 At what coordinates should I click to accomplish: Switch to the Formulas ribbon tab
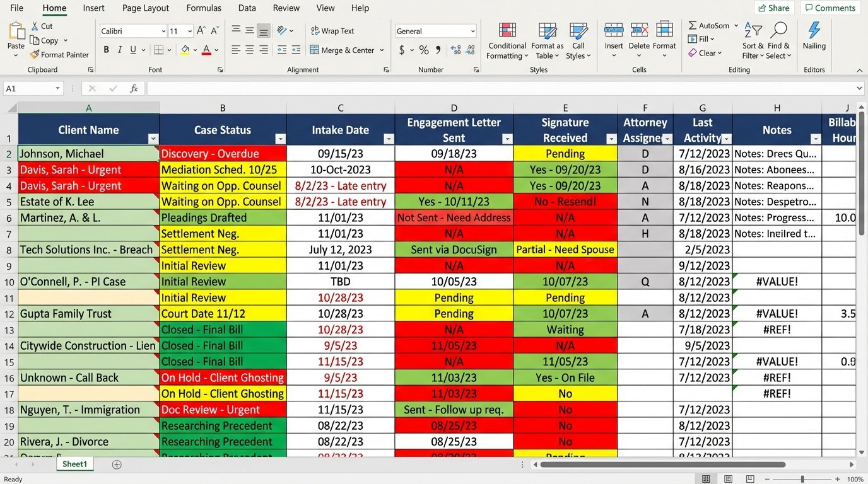click(203, 8)
